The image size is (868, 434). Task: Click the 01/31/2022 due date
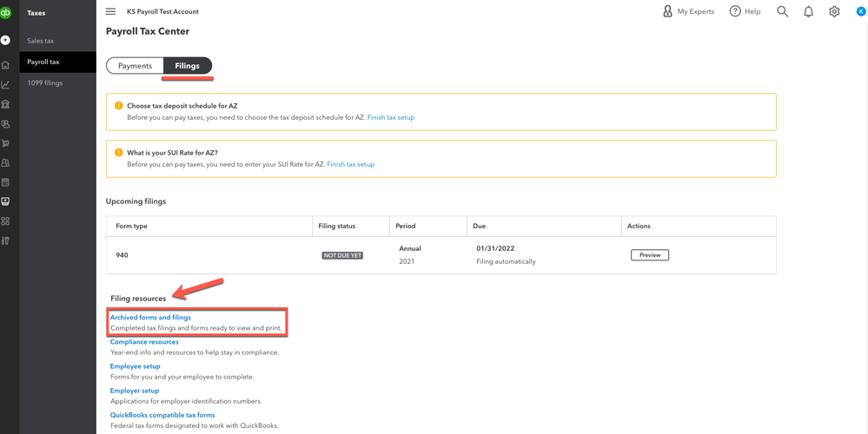click(x=495, y=249)
